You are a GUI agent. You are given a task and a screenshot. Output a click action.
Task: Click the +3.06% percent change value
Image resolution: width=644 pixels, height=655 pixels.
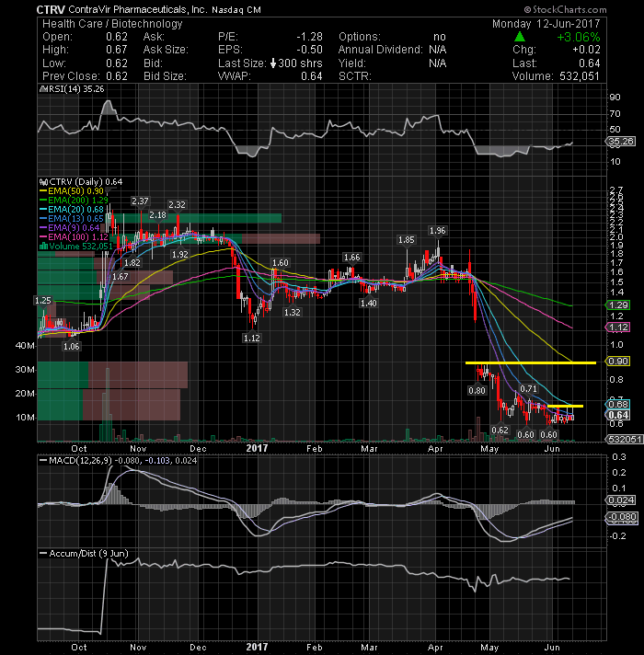tap(579, 37)
